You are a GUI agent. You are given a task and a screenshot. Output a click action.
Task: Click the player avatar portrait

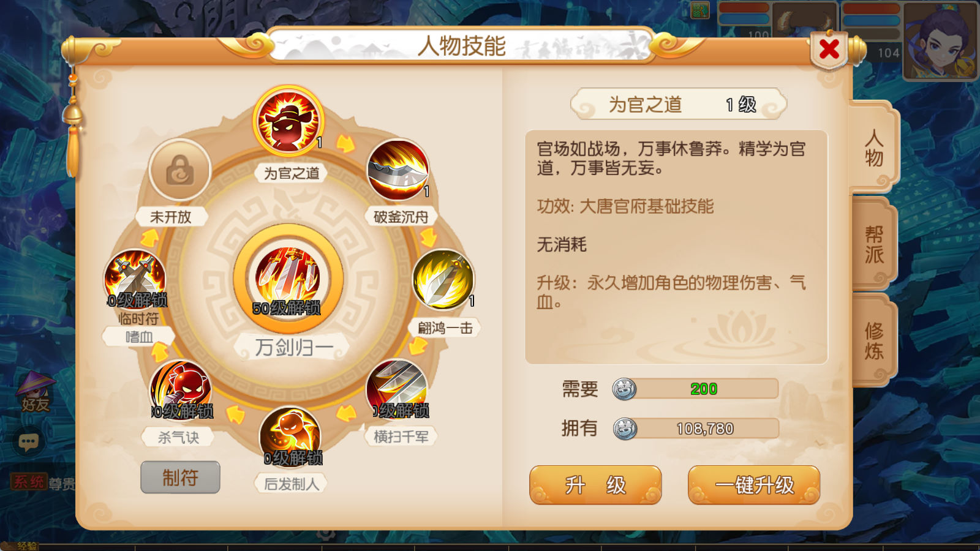tap(940, 40)
